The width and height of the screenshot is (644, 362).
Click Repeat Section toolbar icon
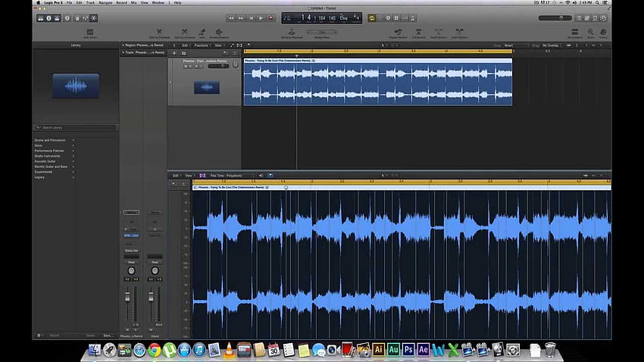tap(398, 33)
